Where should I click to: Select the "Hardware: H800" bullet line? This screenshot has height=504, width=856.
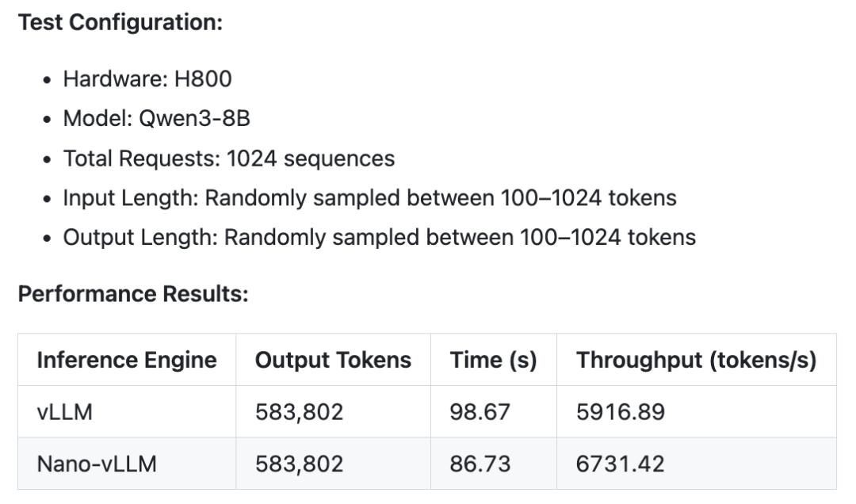(x=147, y=79)
